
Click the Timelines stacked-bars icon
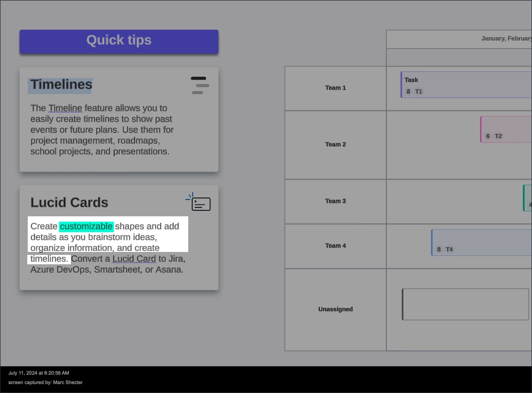[x=200, y=86]
